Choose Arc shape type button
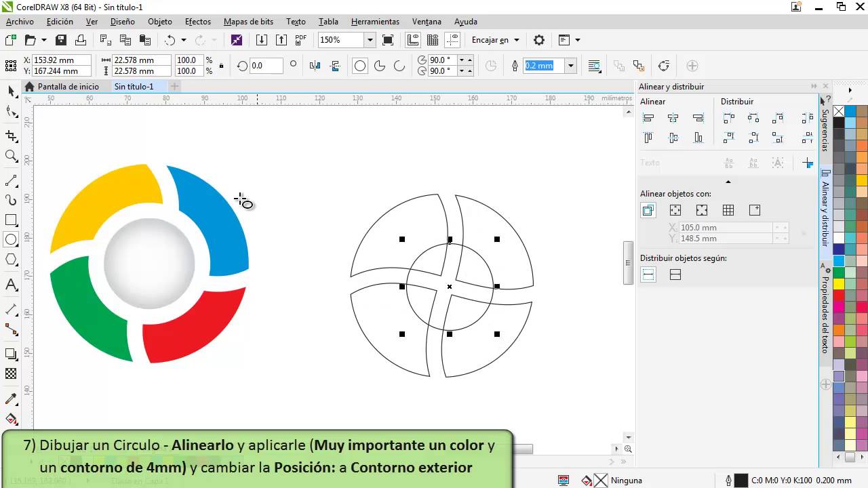The image size is (868, 488). (x=399, y=66)
